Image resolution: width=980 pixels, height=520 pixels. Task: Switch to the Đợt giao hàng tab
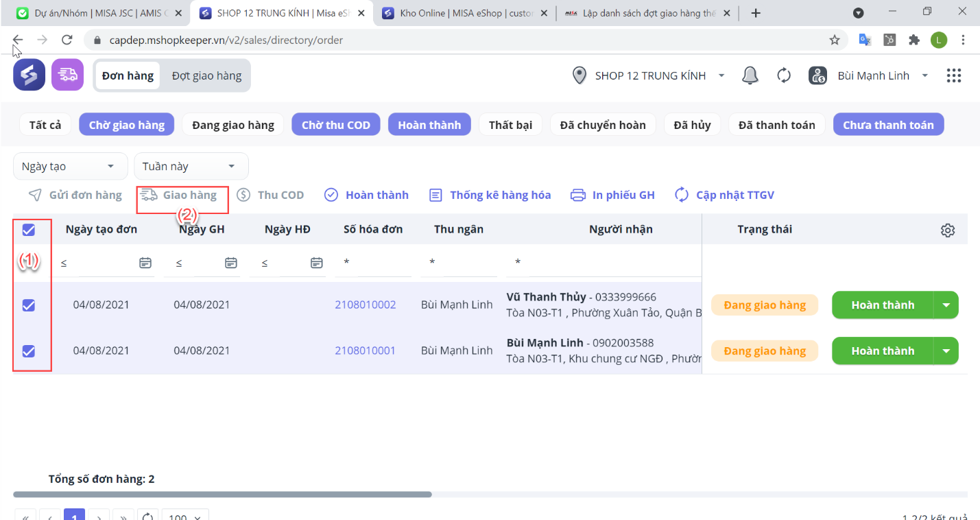click(x=206, y=75)
